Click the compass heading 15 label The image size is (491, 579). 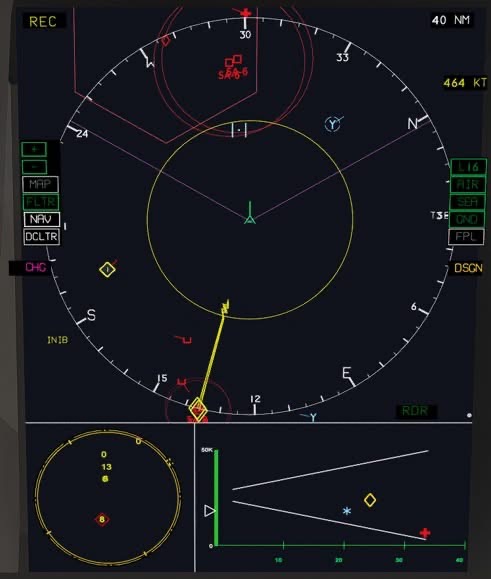point(162,378)
